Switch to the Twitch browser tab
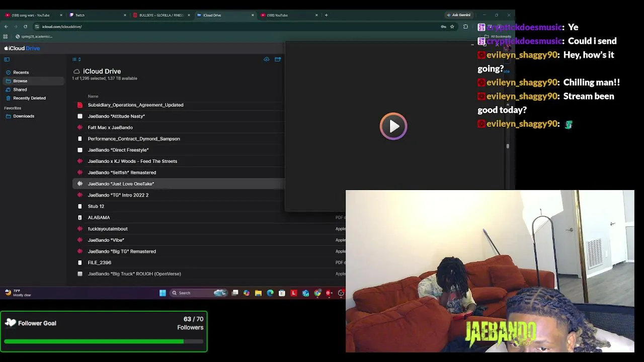 [98, 15]
